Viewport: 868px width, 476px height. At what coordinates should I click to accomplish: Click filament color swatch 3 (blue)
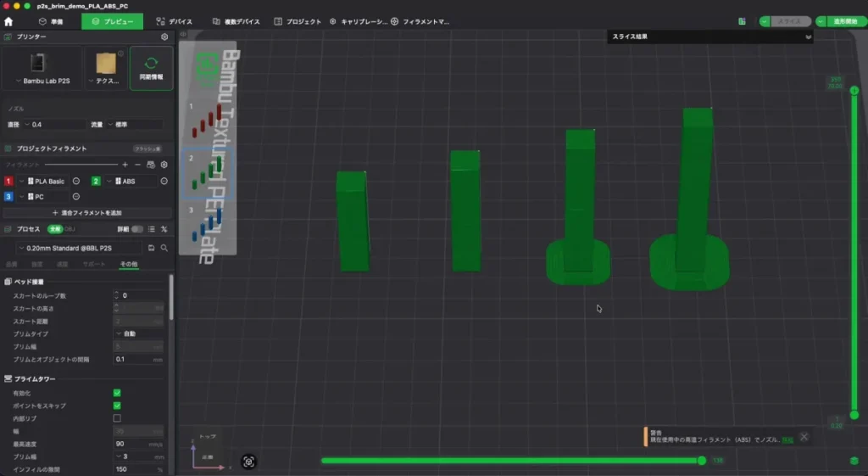[8, 197]
